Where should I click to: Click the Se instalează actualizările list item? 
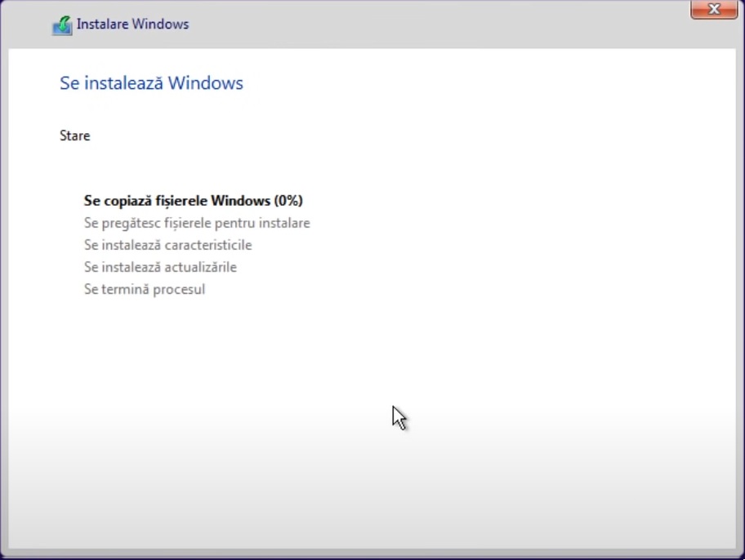point(159,267)
